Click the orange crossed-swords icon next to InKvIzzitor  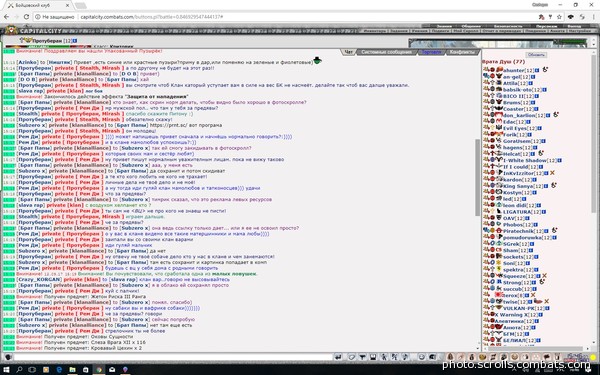pyautogui.click(x=552, y=173)
